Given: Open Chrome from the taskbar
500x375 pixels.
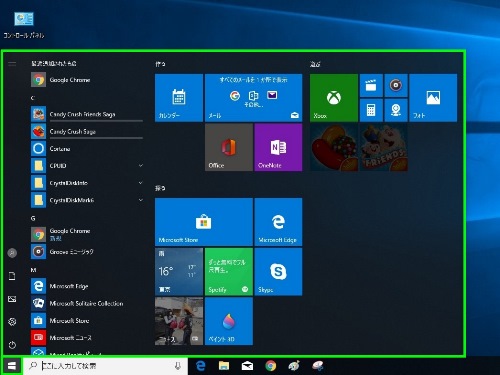Looking at the screenshot, I should (x=271, y=366).
